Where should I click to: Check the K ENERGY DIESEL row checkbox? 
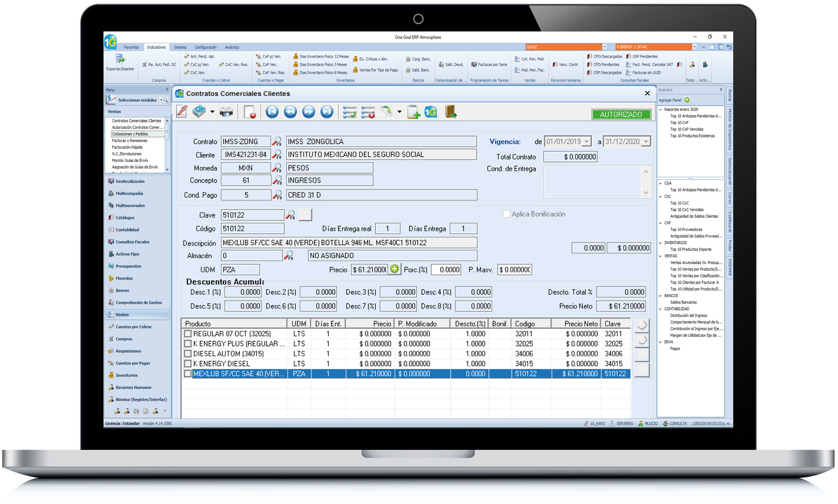[x=188, y=364]
